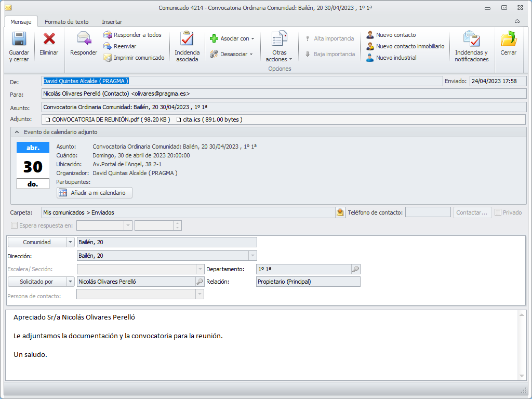Screen dimensions: 532x399
Task: Click Baja importancia
Action: coord(329,54)
